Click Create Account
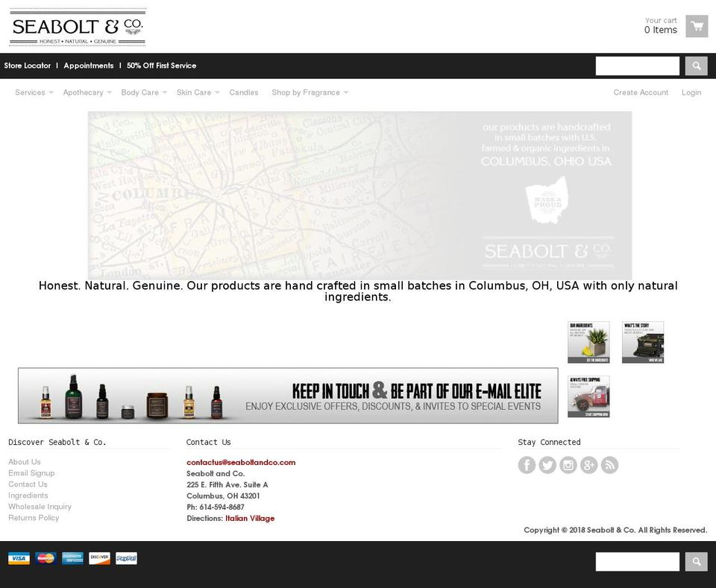Screen dimensions: 716x588 point(641,92)
